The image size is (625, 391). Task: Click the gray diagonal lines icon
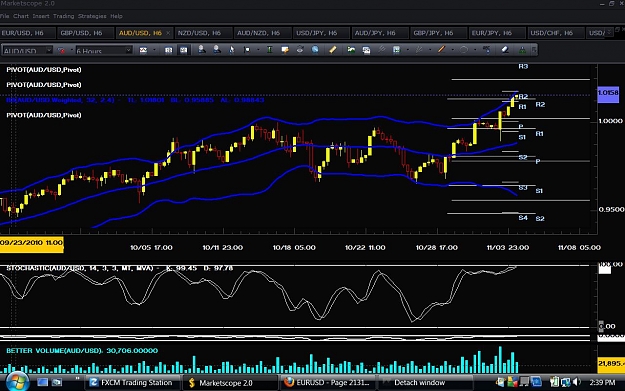tap(382, 49)
